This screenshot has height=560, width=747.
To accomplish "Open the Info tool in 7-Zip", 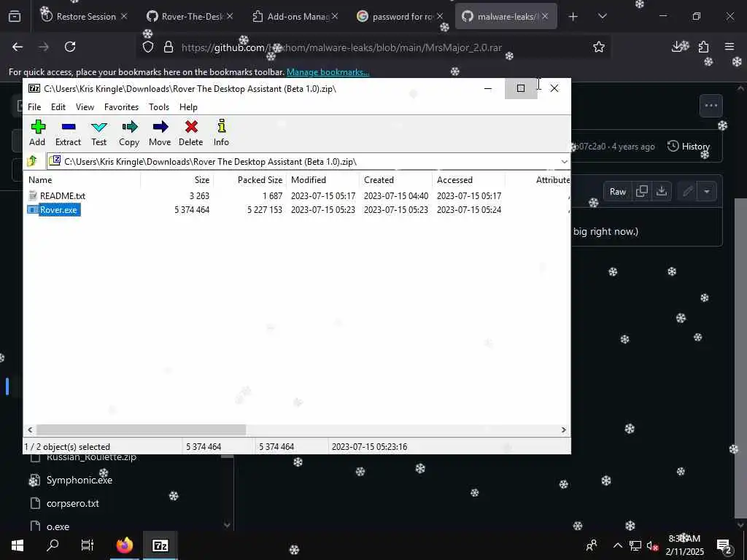I will pos(221,133).
